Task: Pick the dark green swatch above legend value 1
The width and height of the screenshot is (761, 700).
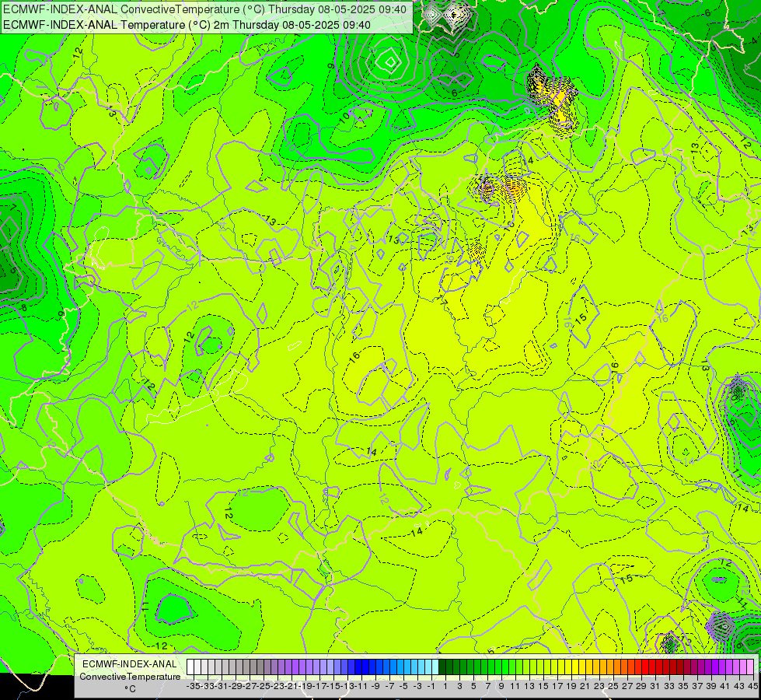Action: tap(442, 667)
